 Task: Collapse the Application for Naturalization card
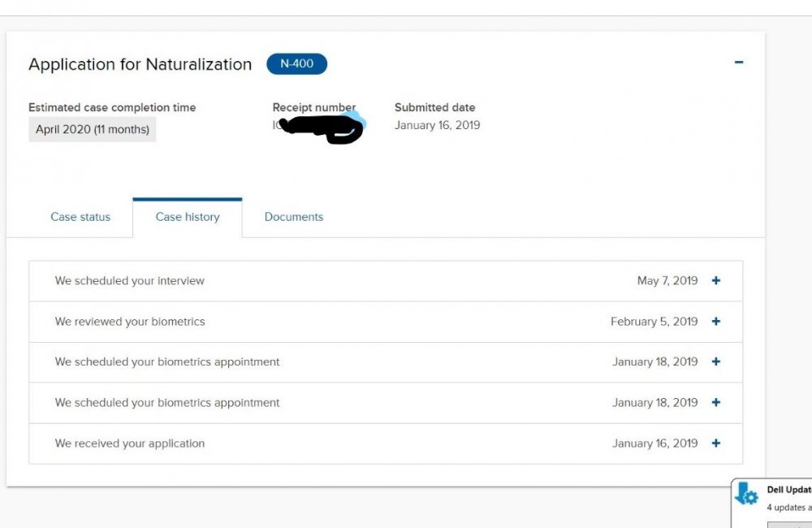click(x=739, y=63)
